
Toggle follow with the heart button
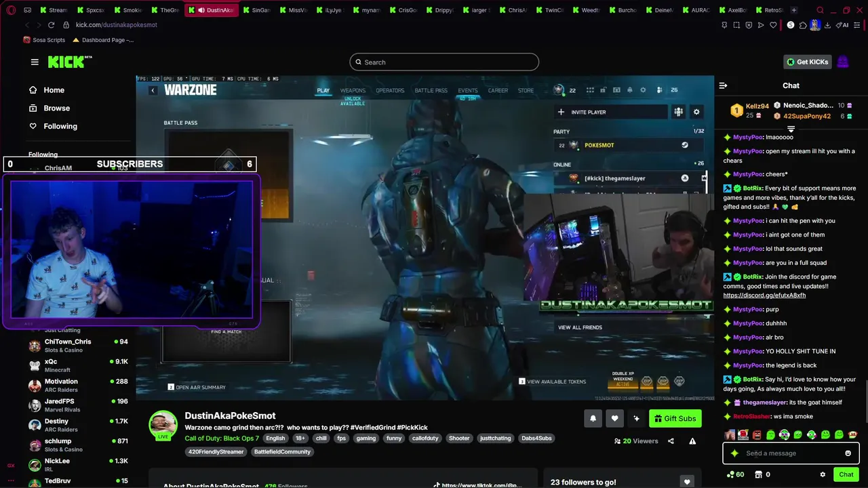(614, 418)
